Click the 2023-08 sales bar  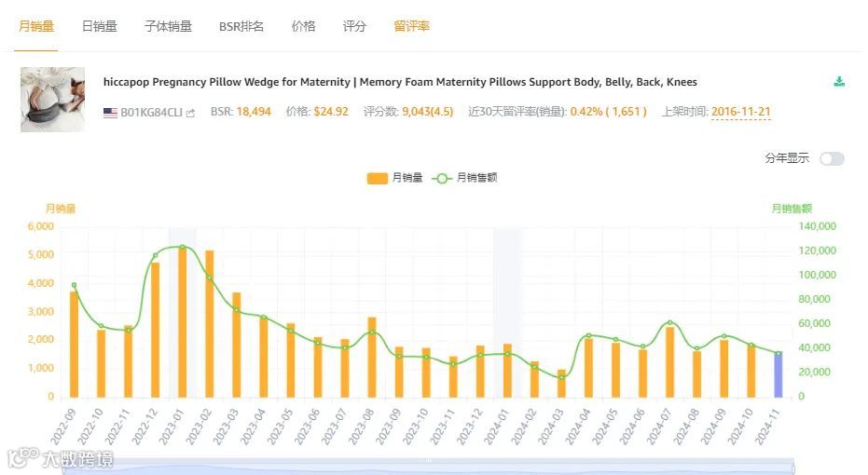click(372, 358)
